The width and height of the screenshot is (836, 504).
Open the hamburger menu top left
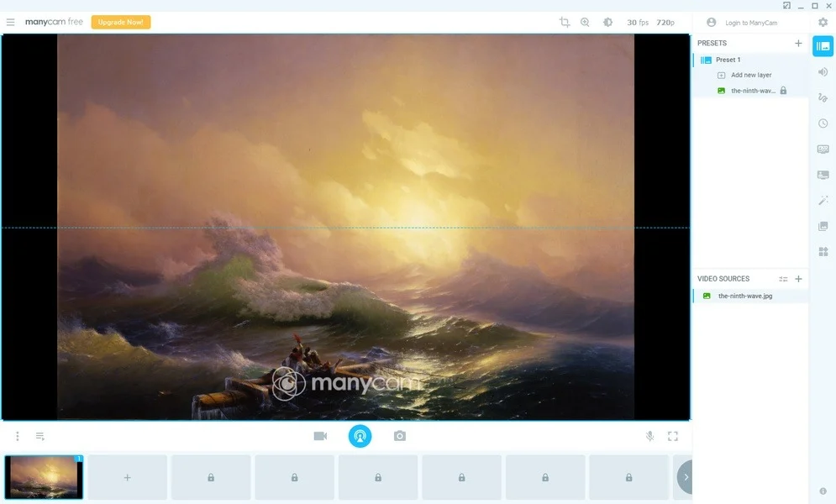tap(10, 22)
